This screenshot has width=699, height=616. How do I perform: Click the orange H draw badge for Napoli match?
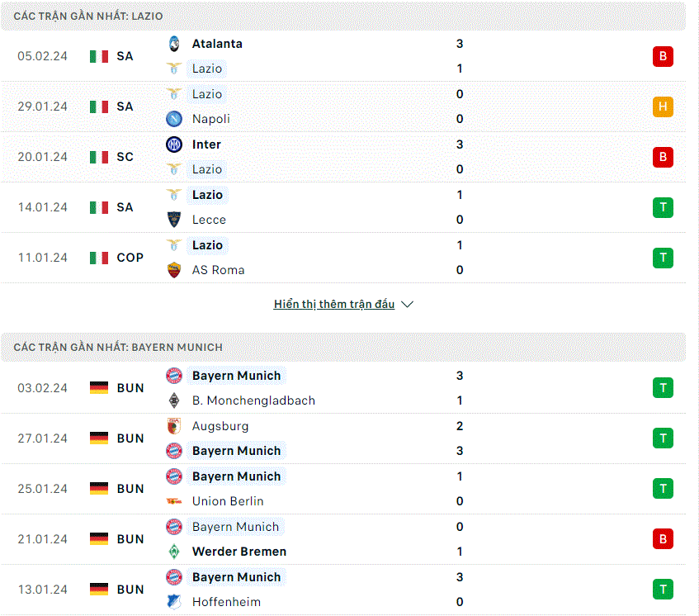pyautogui.click(x=663, y=107)
